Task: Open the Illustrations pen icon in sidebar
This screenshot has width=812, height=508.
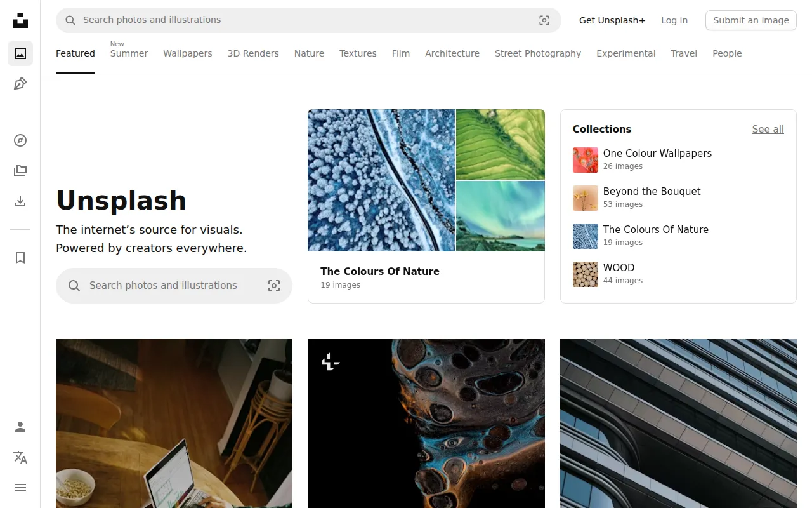Action: pos(20,84)
